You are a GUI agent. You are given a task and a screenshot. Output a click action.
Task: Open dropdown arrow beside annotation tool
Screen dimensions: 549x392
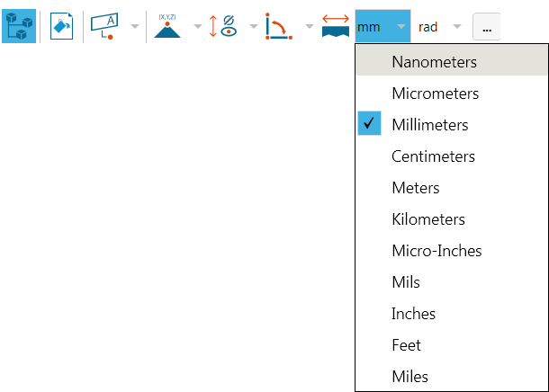point(134,27)
